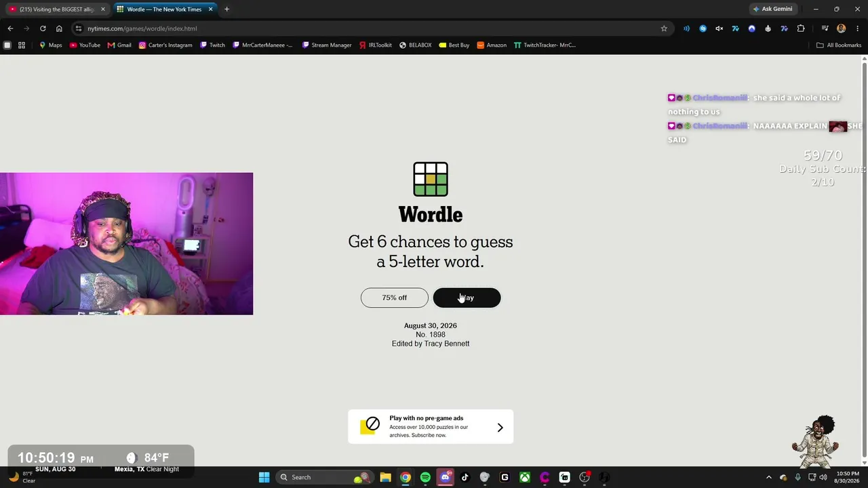The image size is (868, 488).
Task: Open the Xbox app on the taskbar
Action: [525, 477]
